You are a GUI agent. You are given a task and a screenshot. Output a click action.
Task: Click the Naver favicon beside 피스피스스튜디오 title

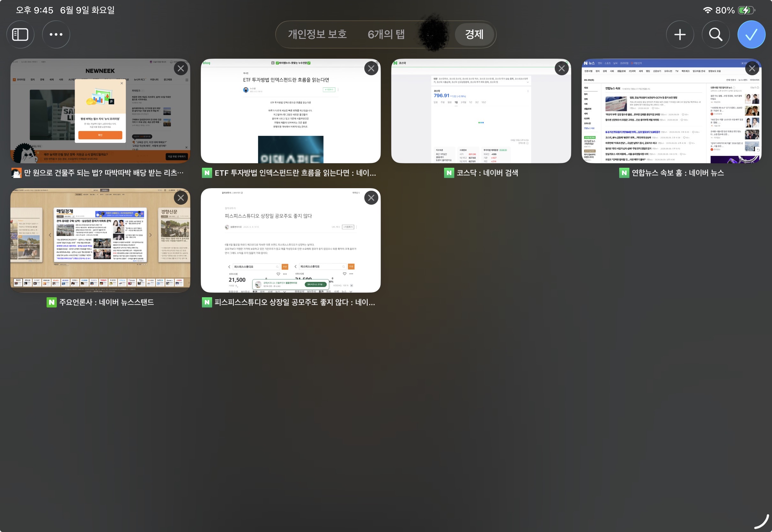click(207, 302)
